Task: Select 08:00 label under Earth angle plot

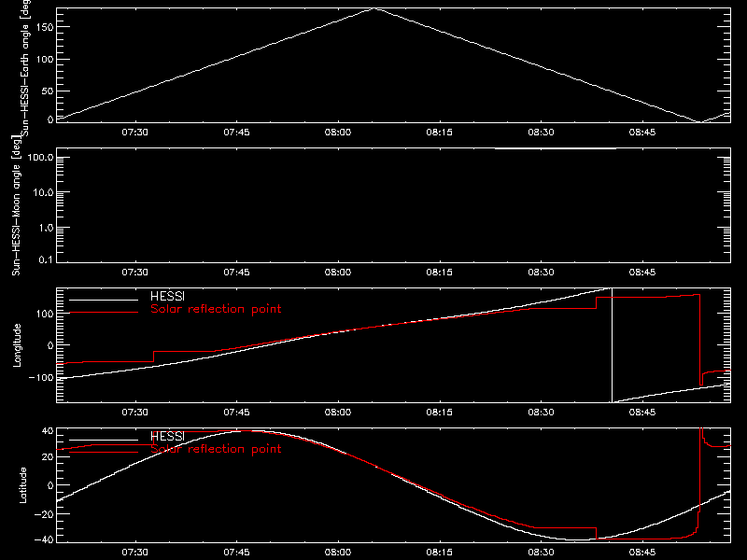Action: point(338,133)
